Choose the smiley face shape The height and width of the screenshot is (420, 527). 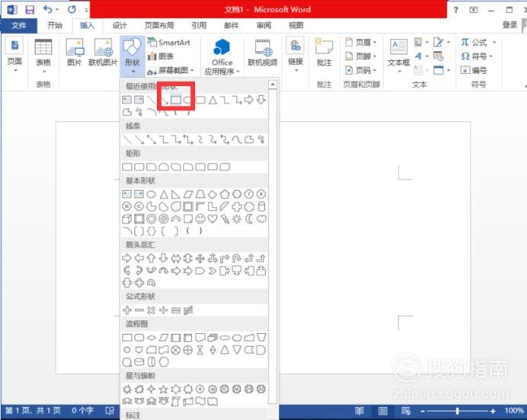pyautogui.click(x=200, y=219)
